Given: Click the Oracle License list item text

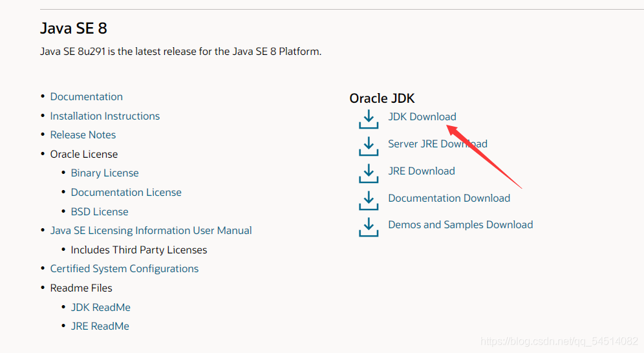Looking at the screenshot, I should click(x=84, y=154).
